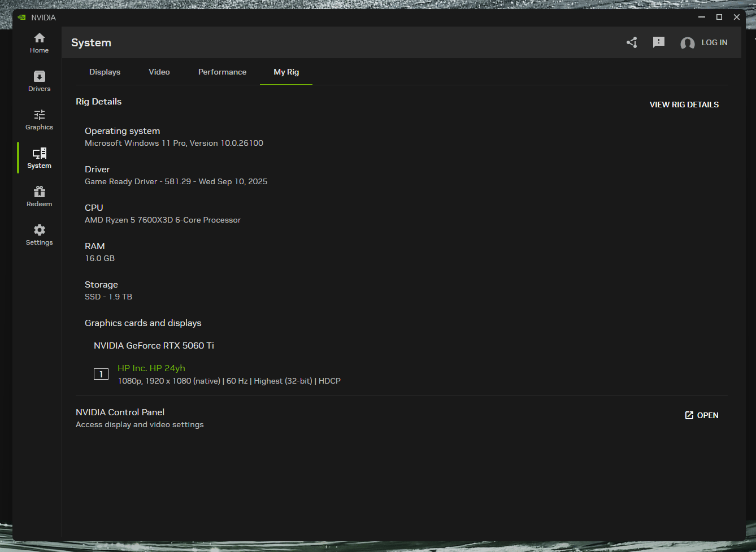Click the Graphics cards and displays label

pyautogui.click(x=143, y=323)
